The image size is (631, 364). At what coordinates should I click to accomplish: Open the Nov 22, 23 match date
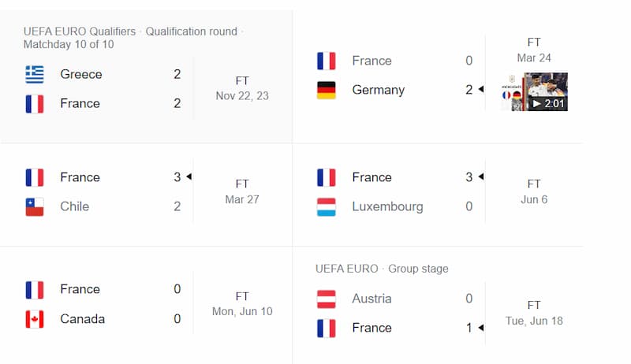point(242,96)
